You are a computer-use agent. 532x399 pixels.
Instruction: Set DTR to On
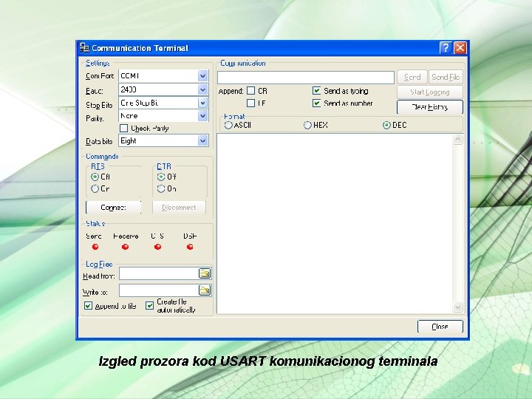[x=161, y=188]
